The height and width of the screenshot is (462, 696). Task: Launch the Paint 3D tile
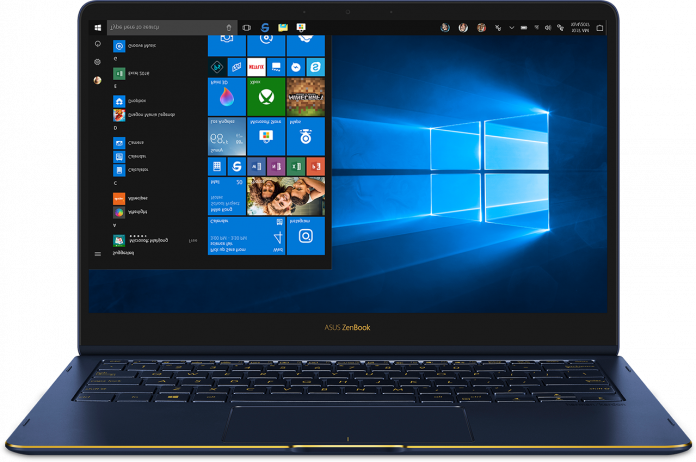227,97
